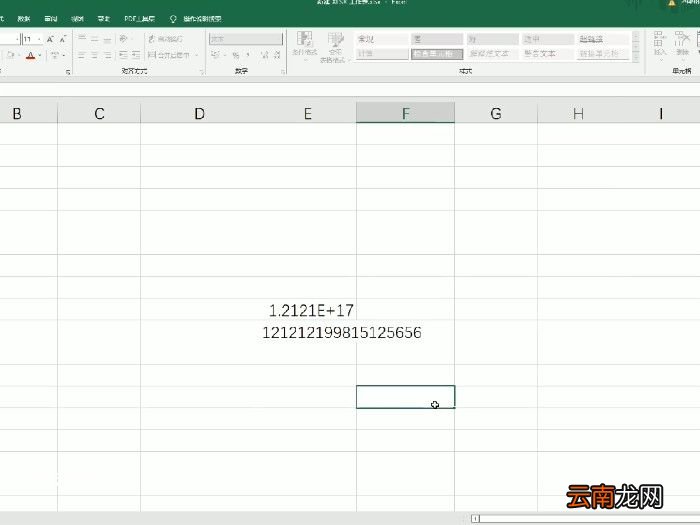Screen dimensions: 700x525
Task: Open the font size dropdown arrow
Action: click(x=39, y=39)
